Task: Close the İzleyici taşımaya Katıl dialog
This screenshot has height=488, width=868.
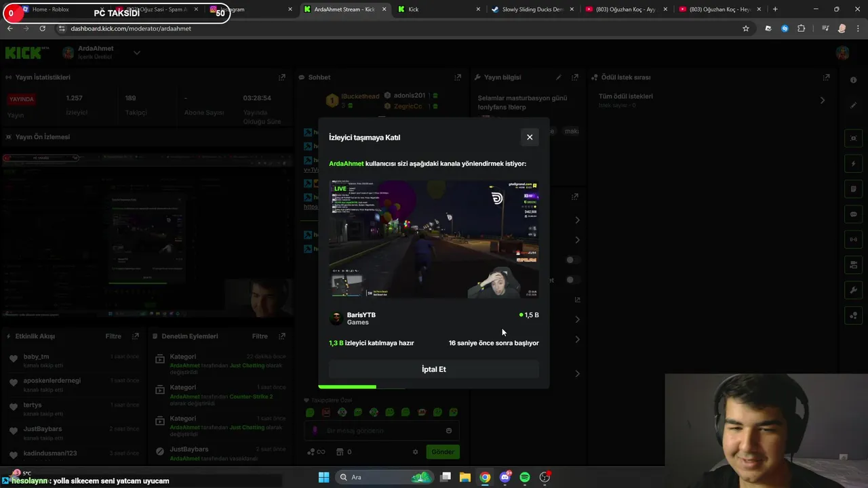Action: pyautogui.click(x=530, y=137)
